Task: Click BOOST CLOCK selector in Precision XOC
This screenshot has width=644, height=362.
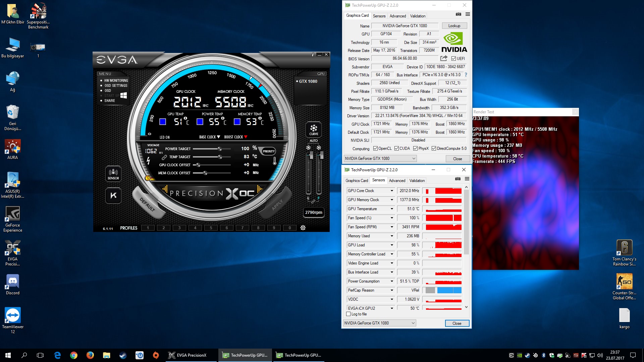Action: (x=236, y=137)
